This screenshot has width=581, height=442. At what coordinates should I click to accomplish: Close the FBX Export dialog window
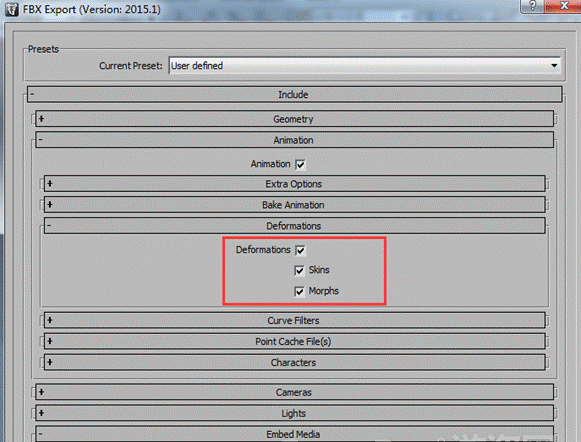563,6
